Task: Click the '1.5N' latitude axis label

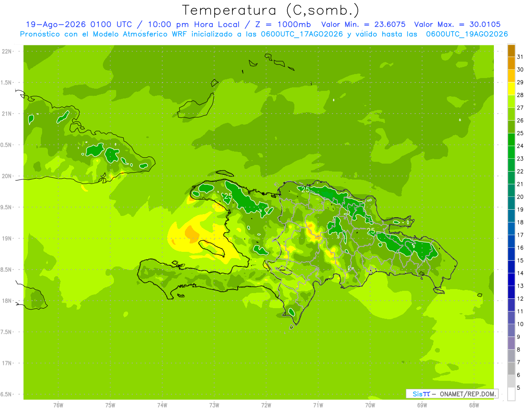Action: click(7, 83)
